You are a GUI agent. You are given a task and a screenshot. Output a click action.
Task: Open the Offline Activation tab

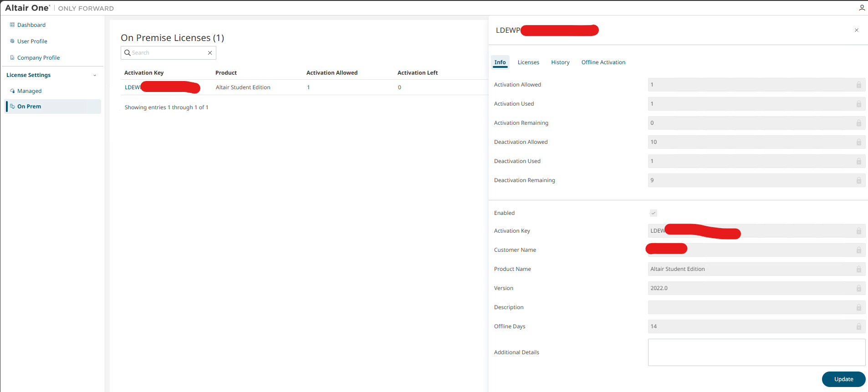pos(603,62)
